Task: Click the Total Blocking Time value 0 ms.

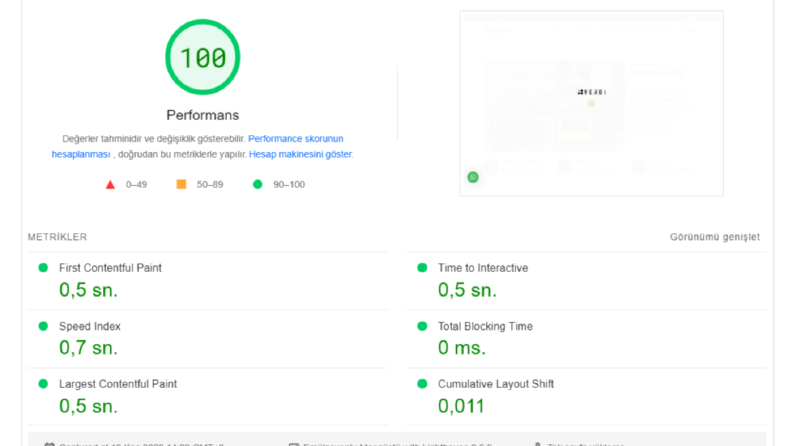Action: click(x=462, y=348)
